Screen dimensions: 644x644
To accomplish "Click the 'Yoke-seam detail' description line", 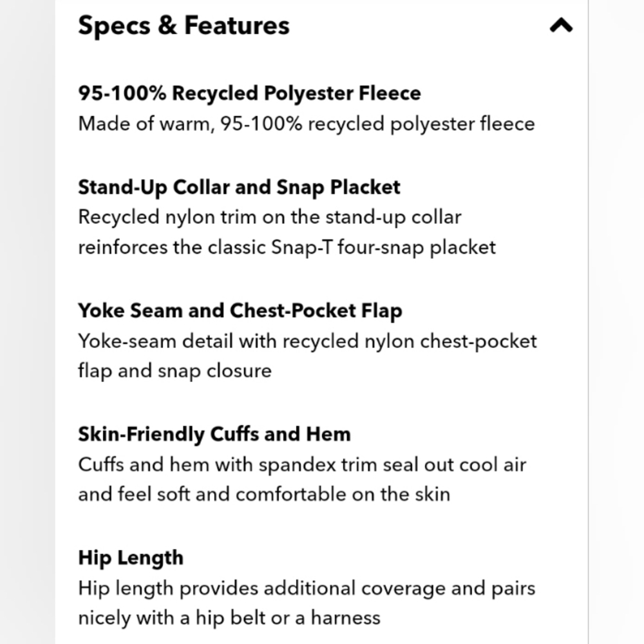I will pos(308,341).
